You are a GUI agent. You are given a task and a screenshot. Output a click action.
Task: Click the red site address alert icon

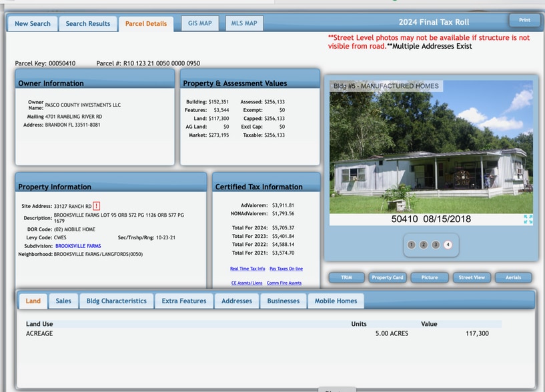point(97,206)
